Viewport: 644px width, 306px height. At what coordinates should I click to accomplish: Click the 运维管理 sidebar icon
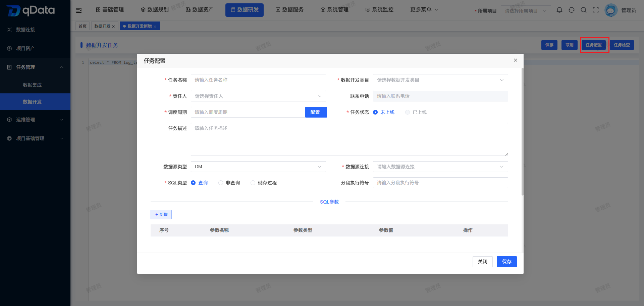click(x=9, y=120)
